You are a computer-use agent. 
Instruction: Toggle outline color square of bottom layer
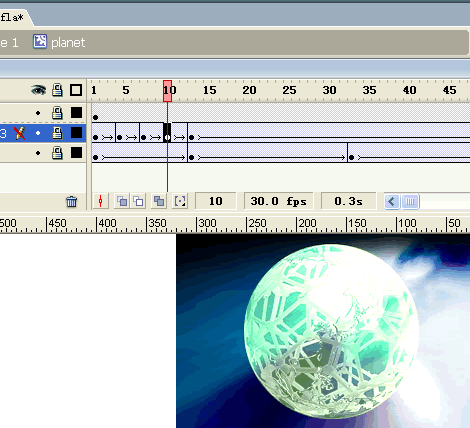(76, 153)
